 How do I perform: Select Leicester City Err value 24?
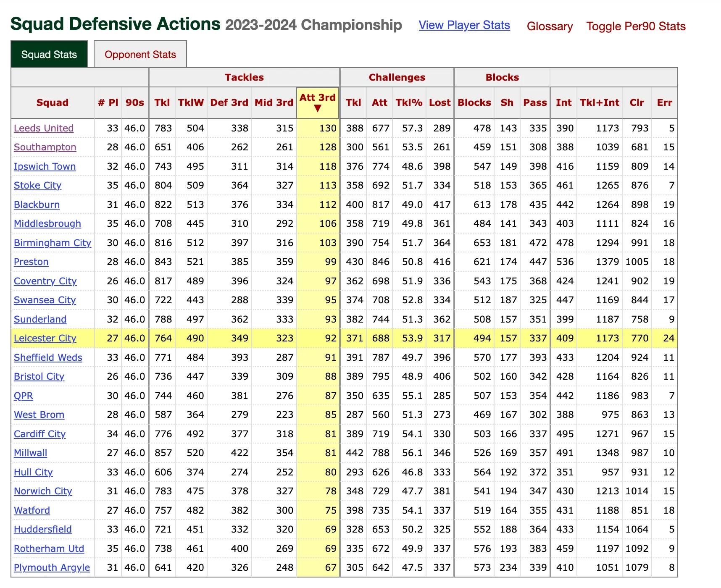coord(669,338)
